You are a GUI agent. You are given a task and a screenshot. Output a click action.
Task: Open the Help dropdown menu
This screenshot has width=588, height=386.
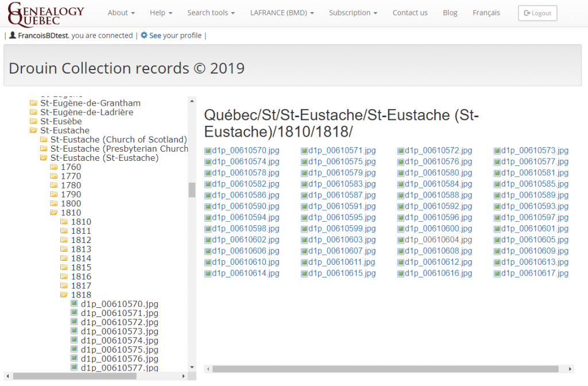[161, 13]
